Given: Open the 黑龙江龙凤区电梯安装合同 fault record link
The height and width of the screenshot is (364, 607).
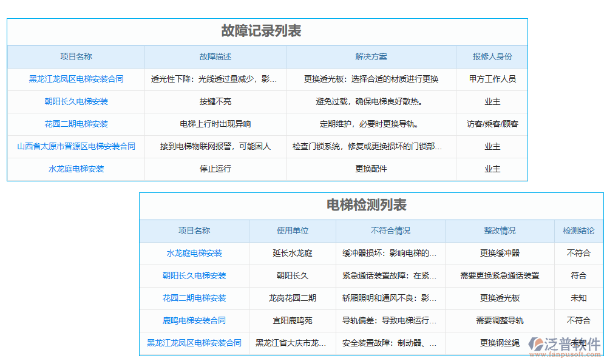Looking at the screenshot, I should [75, 79].
